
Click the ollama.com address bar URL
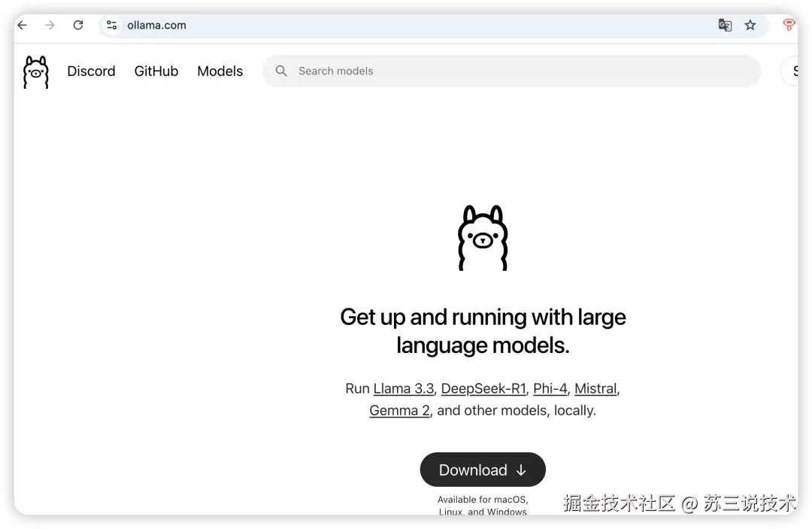(x=156, y=26)
